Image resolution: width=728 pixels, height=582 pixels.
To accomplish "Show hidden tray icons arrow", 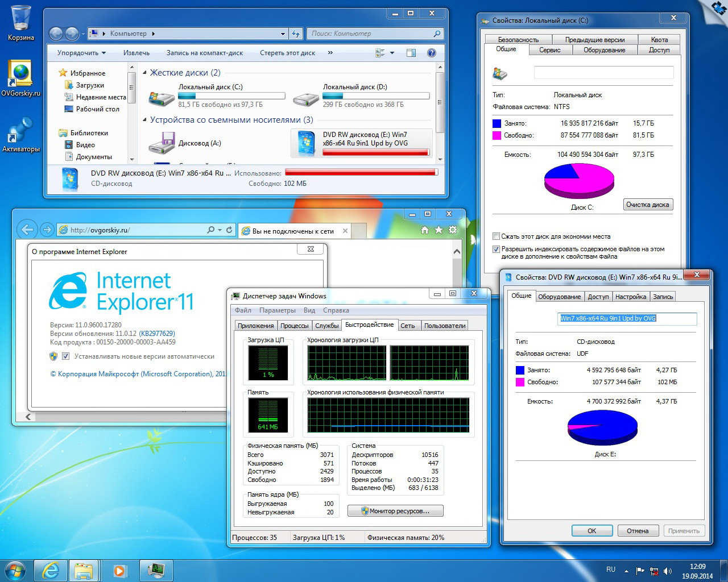I will (x=626, y=571).
